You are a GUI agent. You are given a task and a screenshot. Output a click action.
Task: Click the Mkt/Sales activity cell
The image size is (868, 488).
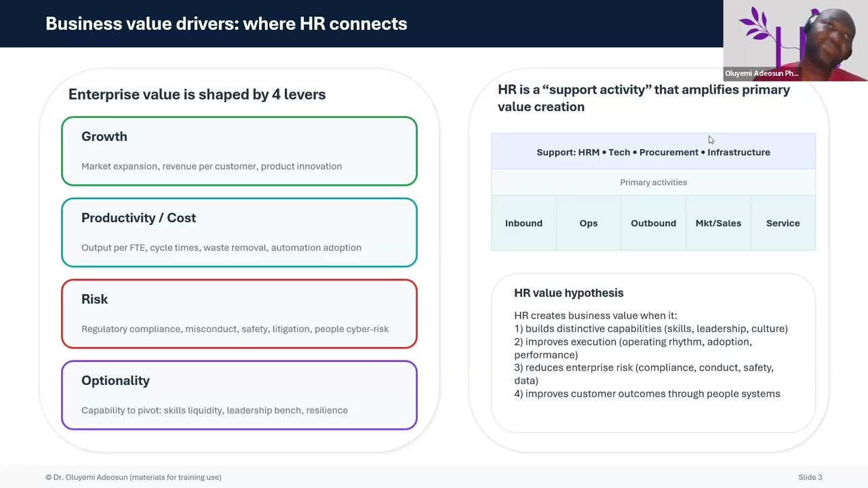click(718, 223)
